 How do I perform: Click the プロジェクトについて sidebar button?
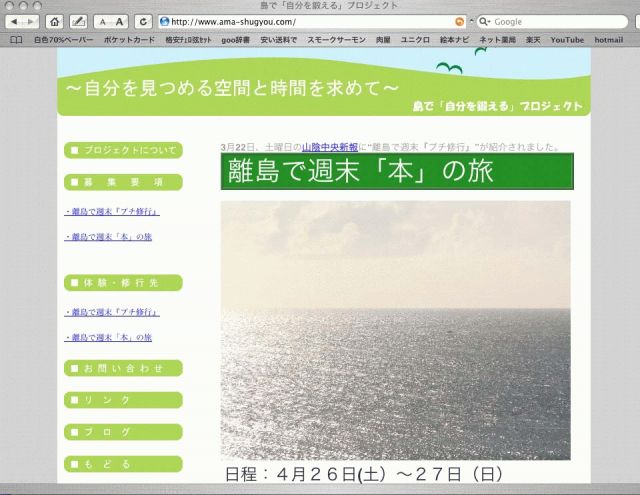pos(122,151)
